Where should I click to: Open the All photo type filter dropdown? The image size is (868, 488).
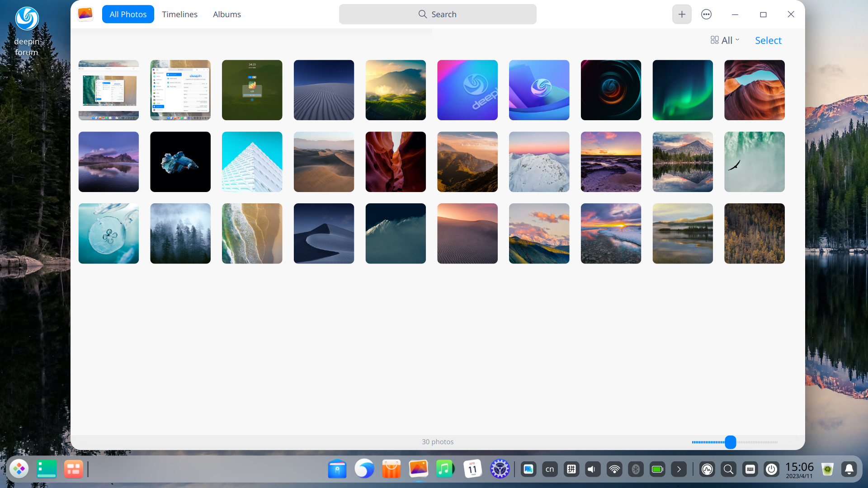[725, 40]
